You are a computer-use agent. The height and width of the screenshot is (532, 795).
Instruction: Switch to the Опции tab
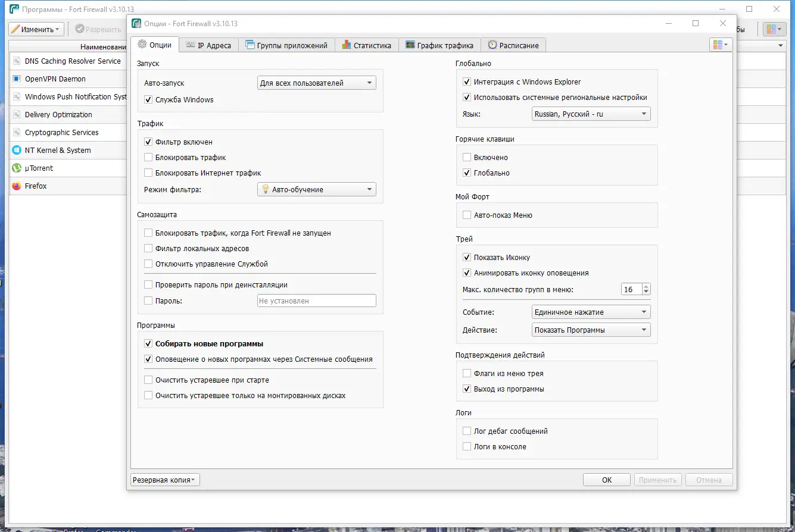tap(154, 45)
